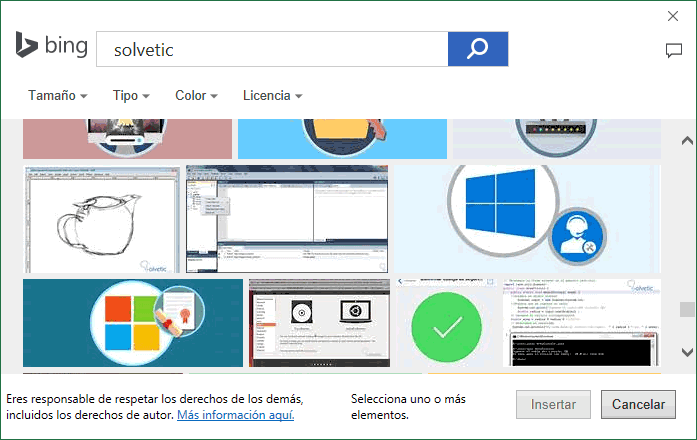Click the search field containing solvetic
Screen dimensions: 697x440
coord(272,49)
